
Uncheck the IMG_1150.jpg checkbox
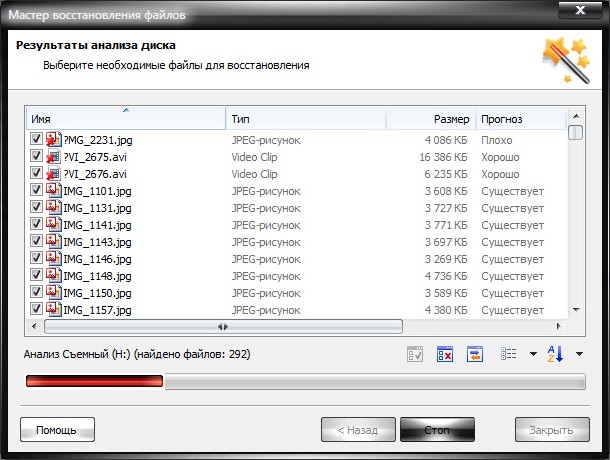(x=36, y=292)
